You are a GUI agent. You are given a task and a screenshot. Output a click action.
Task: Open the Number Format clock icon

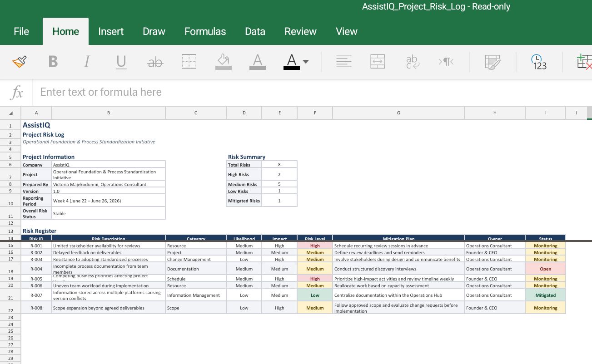pos(539,62)
